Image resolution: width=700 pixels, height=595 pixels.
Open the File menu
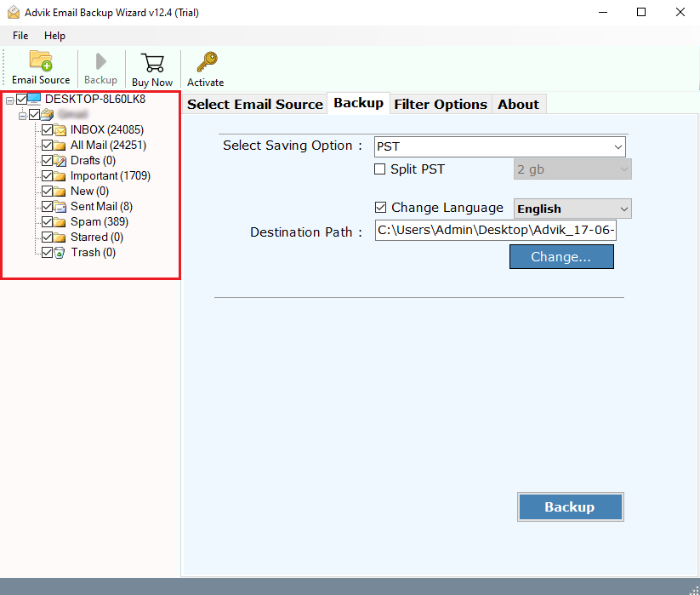(20, 35)
